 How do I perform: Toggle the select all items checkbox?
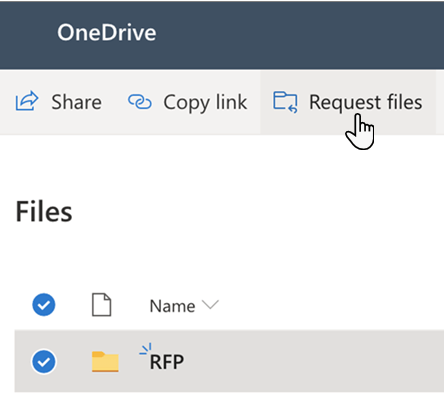(44, 305)
